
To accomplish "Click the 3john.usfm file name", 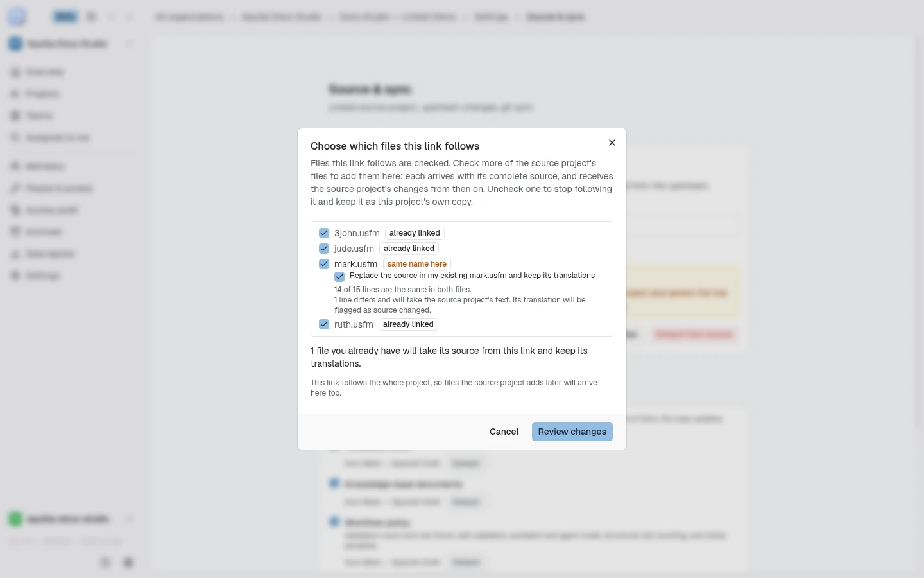I will pos(357,233).
